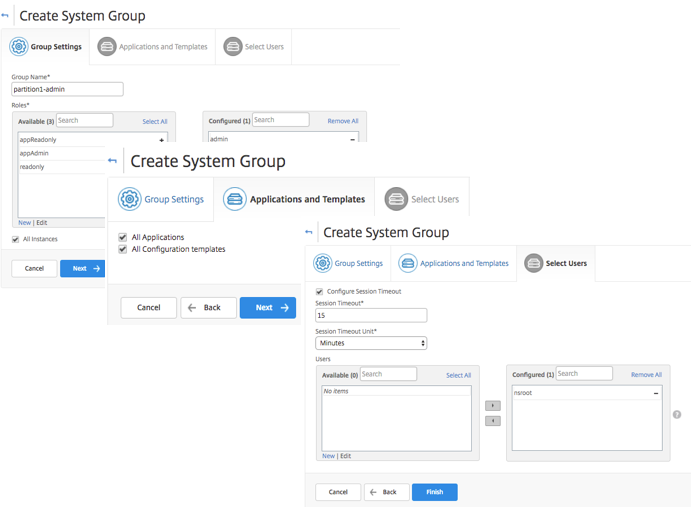Click back arrow beside second Create System Group title
The height and width of the screenshot is (511, 692).
click(113, 161)
